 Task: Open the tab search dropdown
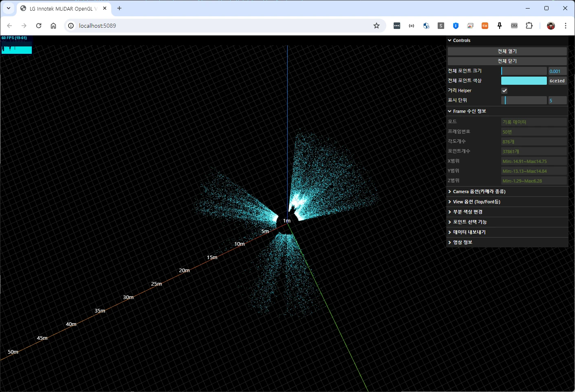click(9, 8)
